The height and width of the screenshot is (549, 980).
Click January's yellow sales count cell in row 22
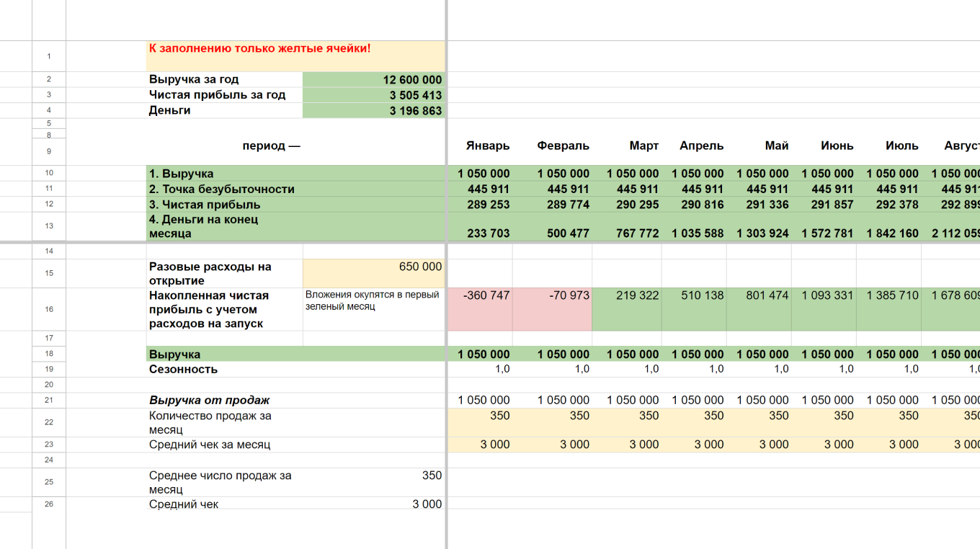click(x=480, y=422)
